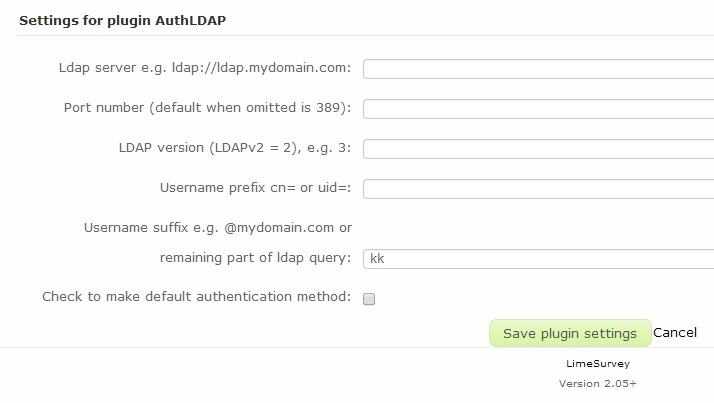Click the Cancel link
The width and height of the screenshot is (714, 403).
[675, 333]
